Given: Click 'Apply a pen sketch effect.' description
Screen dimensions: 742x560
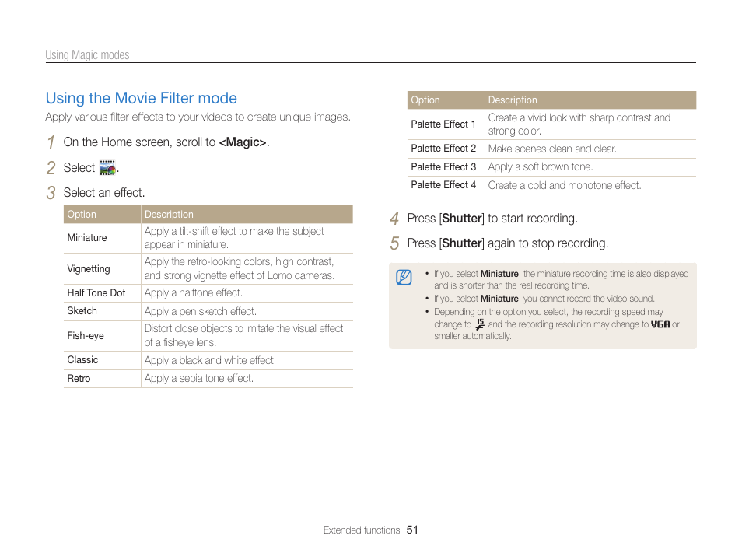Looking at the screenshot, I should (200, 311).
